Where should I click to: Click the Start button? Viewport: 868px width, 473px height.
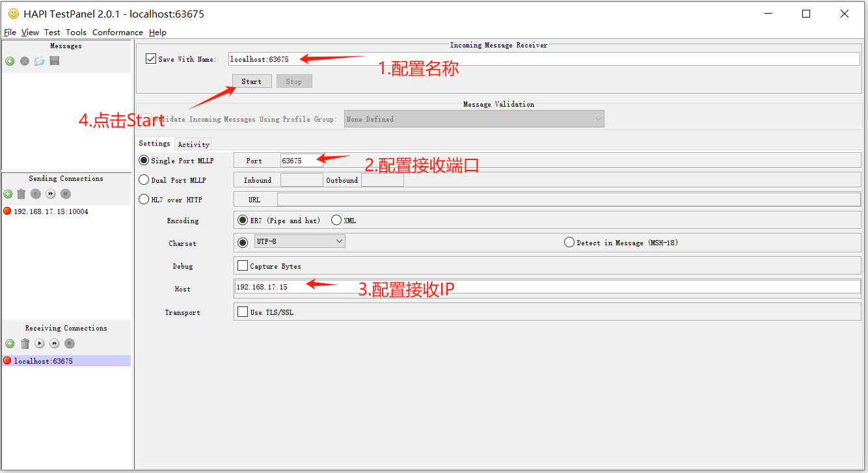[251, 81]
